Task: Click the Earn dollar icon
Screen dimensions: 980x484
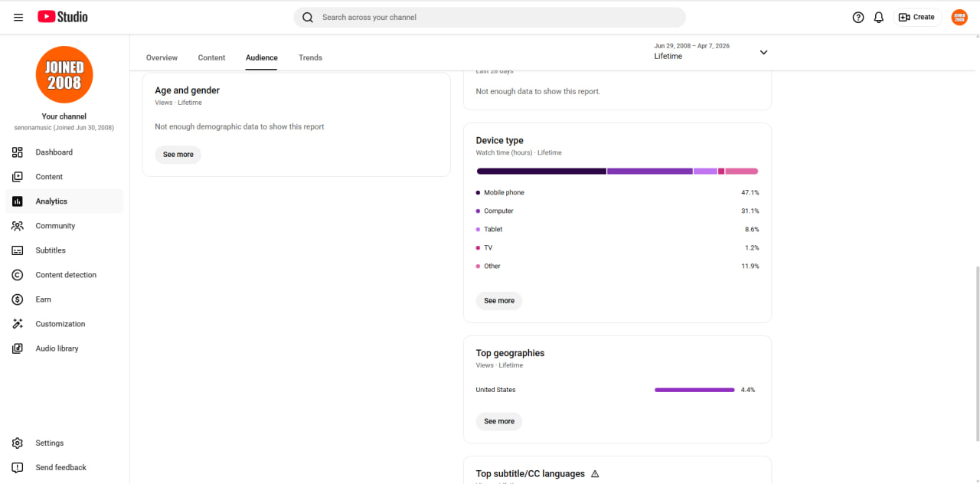Action: tap(18, 299)
